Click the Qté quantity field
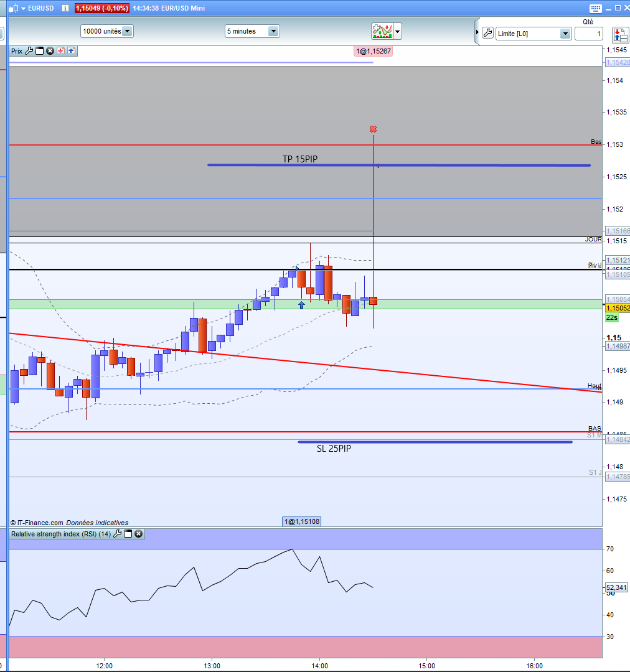This screenshot has height=672, width=630. [x=589, y=34]
